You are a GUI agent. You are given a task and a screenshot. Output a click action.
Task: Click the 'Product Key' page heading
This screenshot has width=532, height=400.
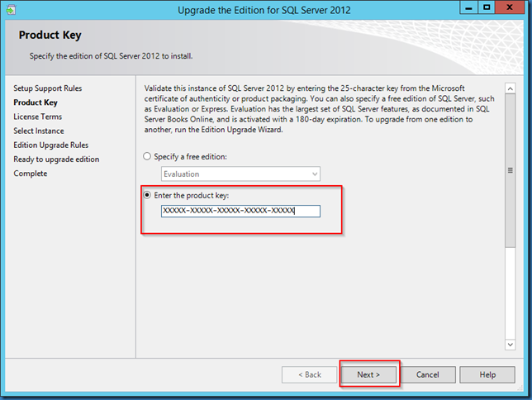pyautogui.click(x=50, y=35)
